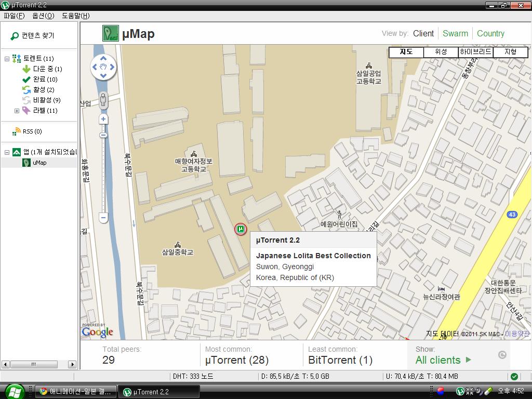Pan the map down arrow
The image size is (532, 399).
point(103,76)
